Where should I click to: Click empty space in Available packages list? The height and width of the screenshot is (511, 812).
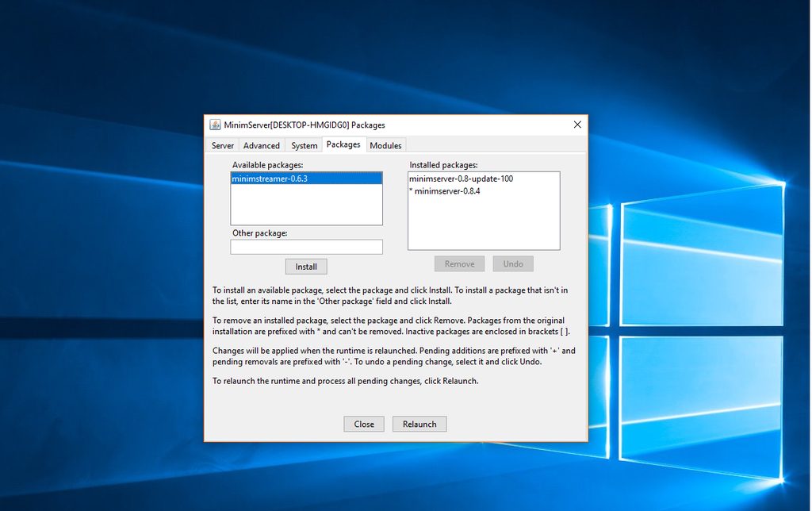click(x=306, y=206)
